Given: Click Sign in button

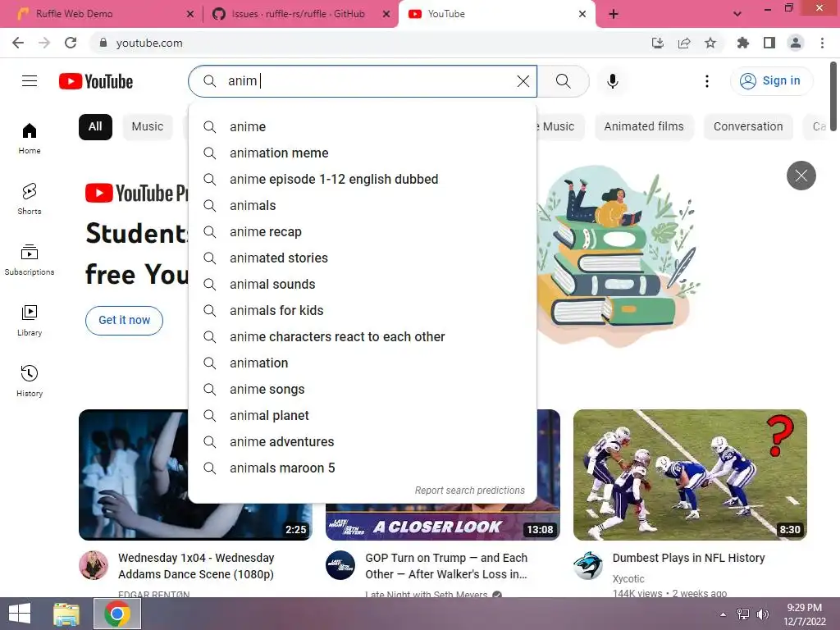Looking at the screenshot, I should 771,81.
